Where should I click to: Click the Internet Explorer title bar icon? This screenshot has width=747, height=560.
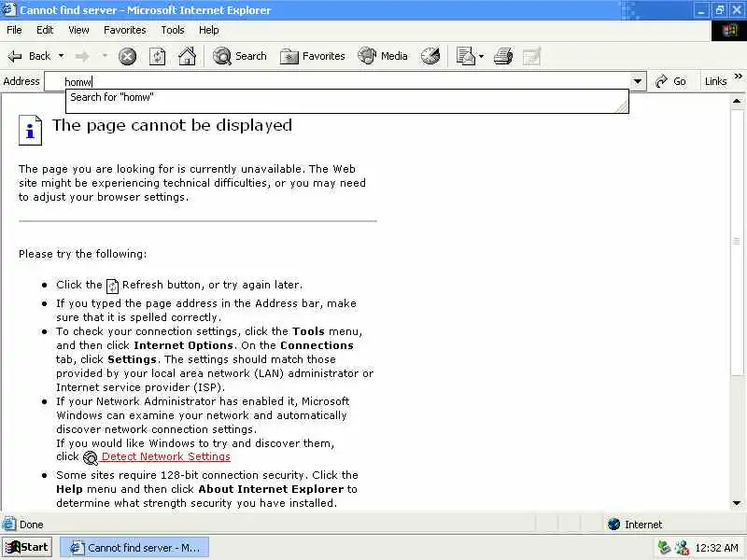pos(9,9)
